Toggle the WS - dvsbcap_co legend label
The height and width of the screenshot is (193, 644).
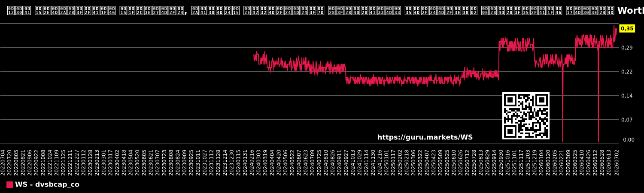pyautogui.click(x=47, y=184)
